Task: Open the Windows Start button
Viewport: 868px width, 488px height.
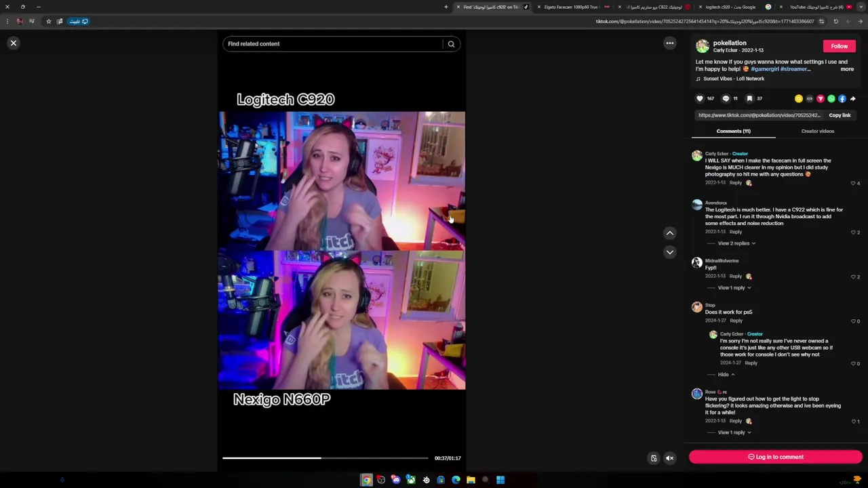Action: 500,480
